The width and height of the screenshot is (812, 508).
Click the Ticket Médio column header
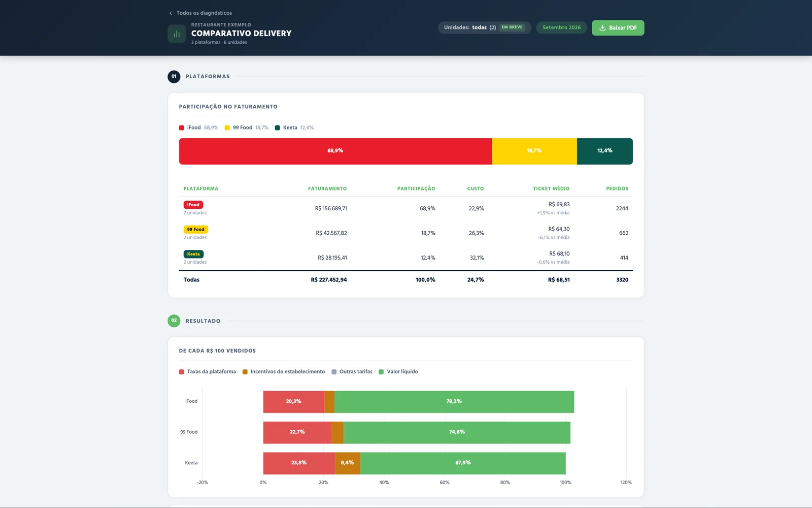tap(551, 188)
